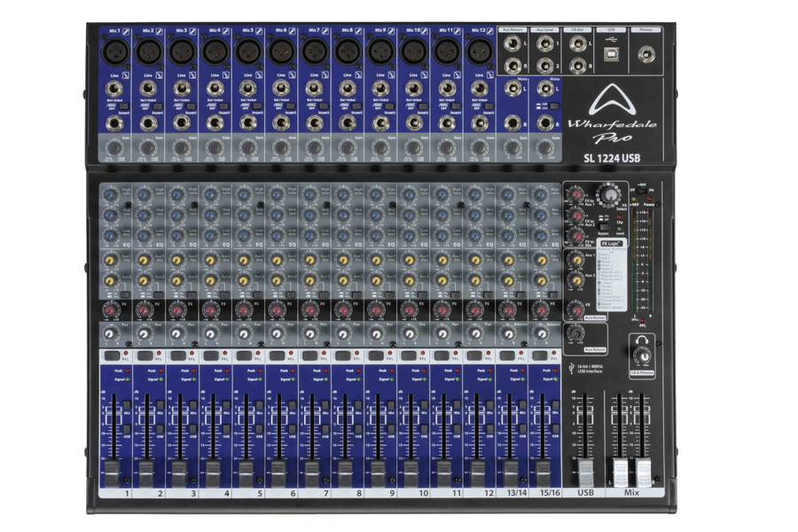Click the 15/16 Balance knob
Image resolution: width=798 pixels, height=532 pixels.
[x=541, y=334]
